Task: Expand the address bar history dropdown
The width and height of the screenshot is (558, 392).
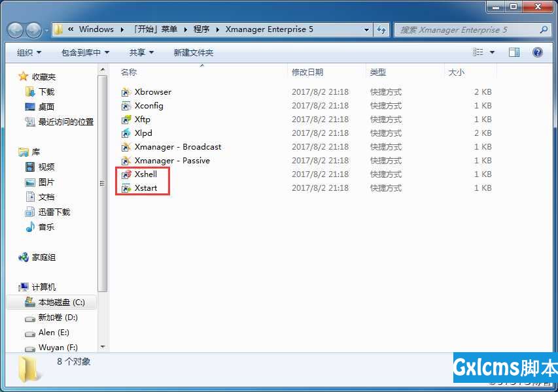Action: click(x=366, y=30)
